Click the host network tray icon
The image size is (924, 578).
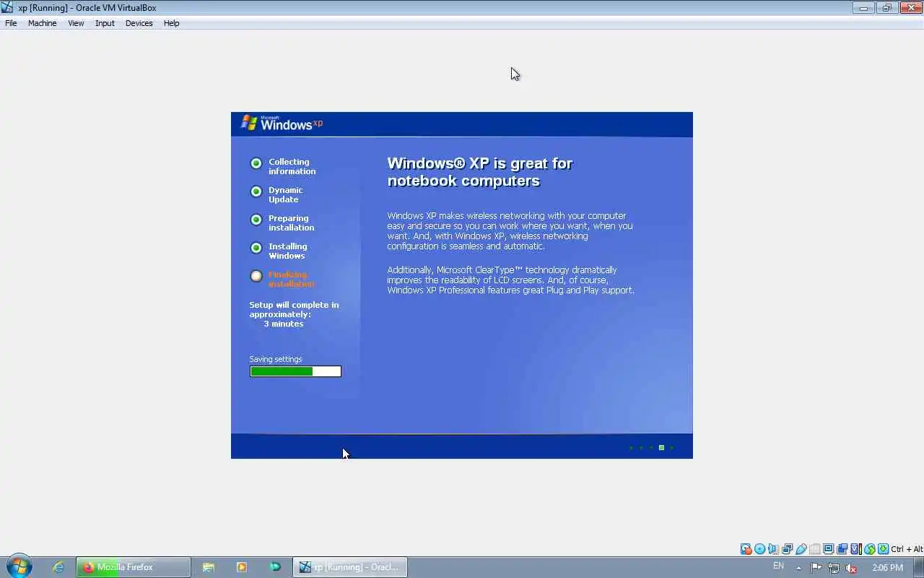834,568
